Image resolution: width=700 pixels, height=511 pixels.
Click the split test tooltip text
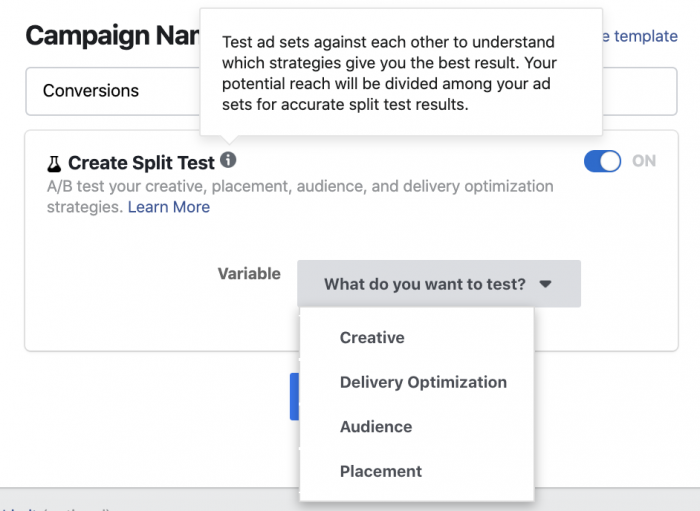pyautogui.click(x=389, y=73)
